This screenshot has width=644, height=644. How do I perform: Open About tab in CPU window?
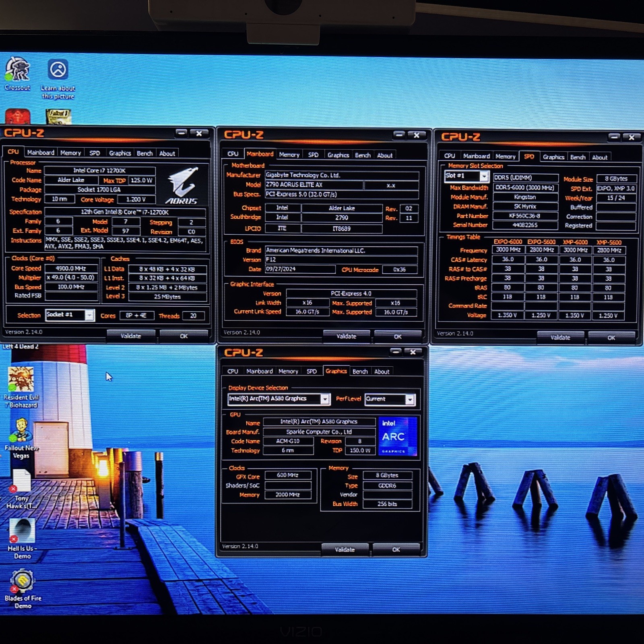point(167,153)
